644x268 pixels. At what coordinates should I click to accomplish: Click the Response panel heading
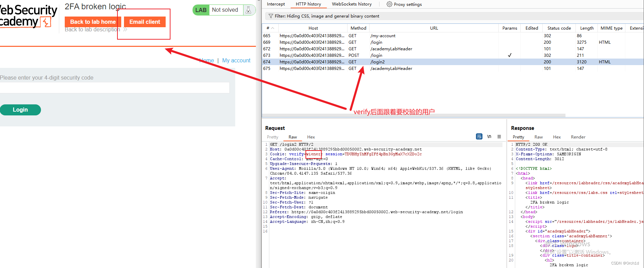(x=522, y=128)
